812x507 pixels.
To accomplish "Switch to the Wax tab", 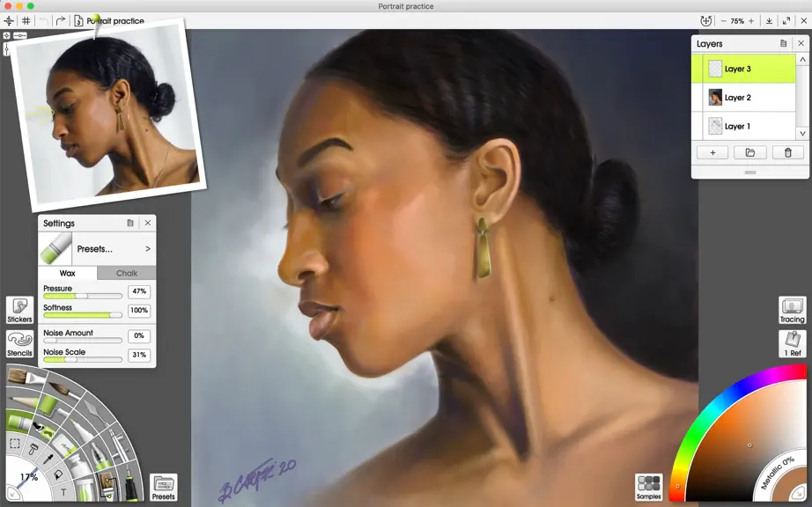I will [67, 273].
